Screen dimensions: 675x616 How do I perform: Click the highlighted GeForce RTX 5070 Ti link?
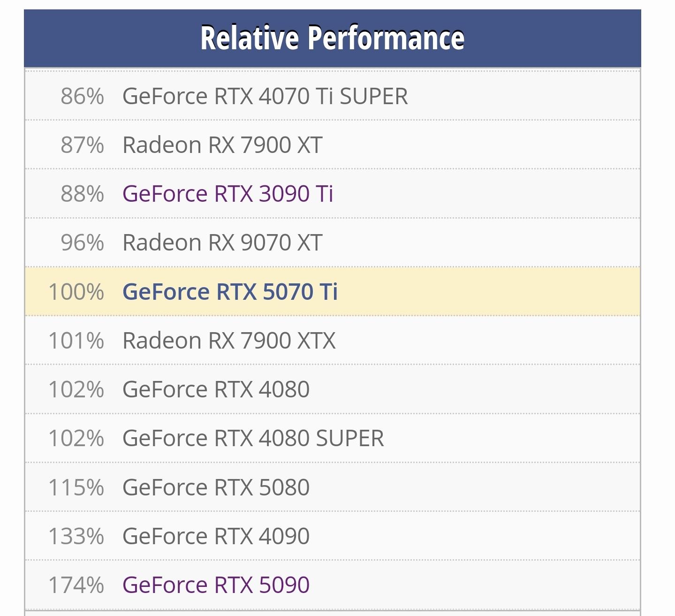click(230, 291)
